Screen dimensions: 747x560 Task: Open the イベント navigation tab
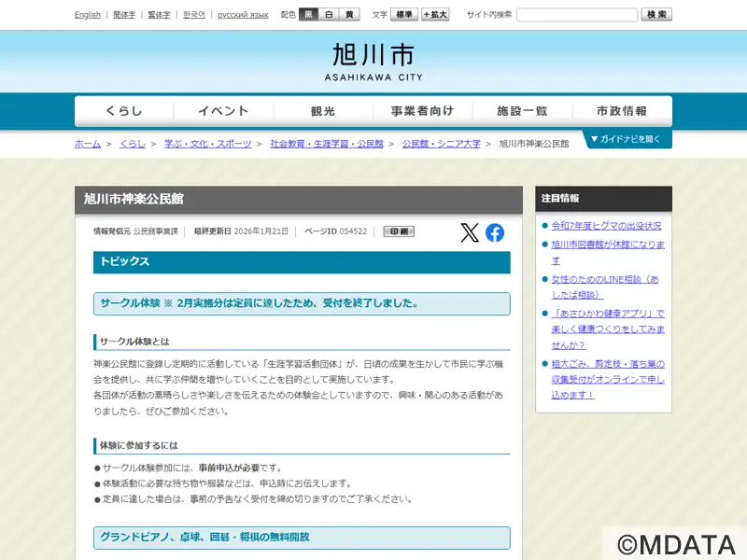click(x=224, y=111)
